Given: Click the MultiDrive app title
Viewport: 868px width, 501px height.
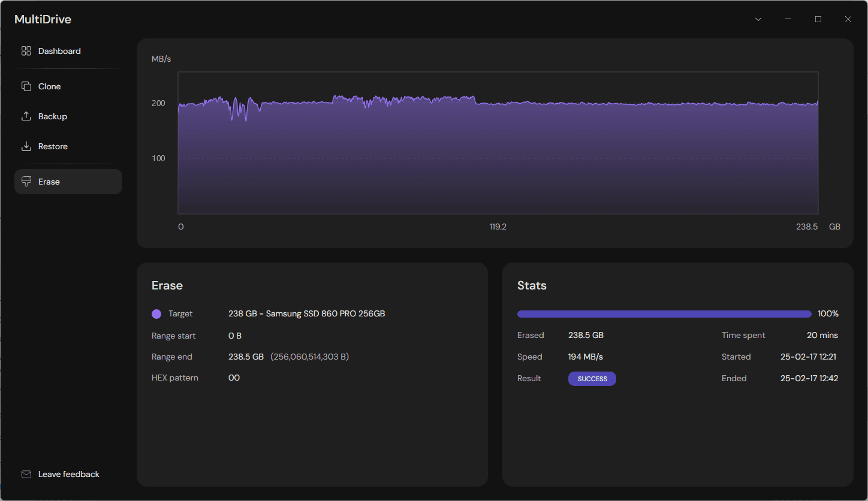Looking at the screenshot, I should [43, 19].
